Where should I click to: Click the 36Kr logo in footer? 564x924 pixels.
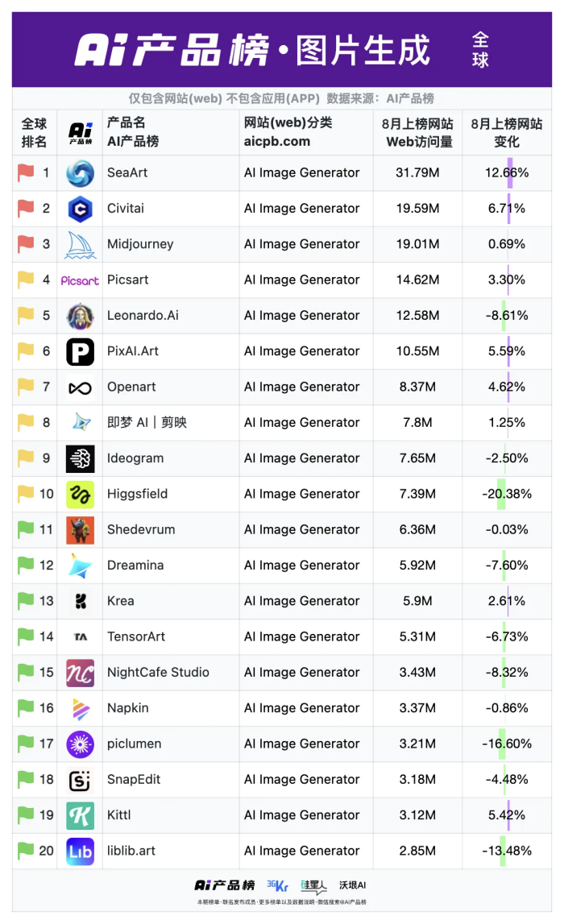[277, 886]
